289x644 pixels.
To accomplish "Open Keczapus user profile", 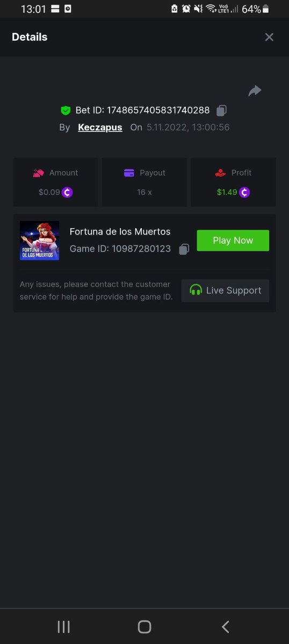I will point(100,127).
